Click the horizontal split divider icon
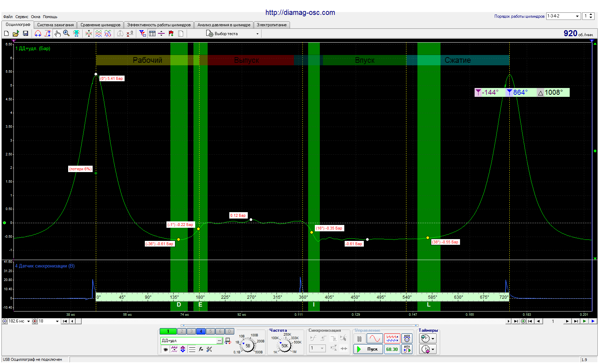 point(162,33)
